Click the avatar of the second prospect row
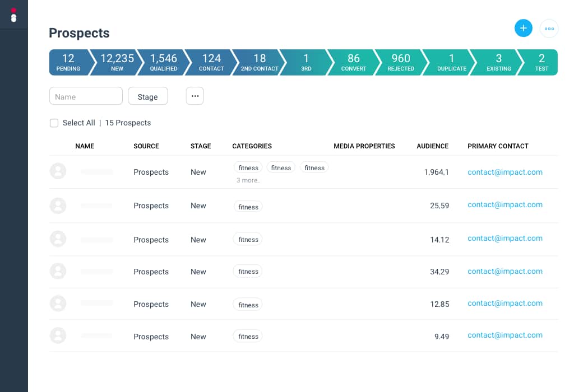 58,206
